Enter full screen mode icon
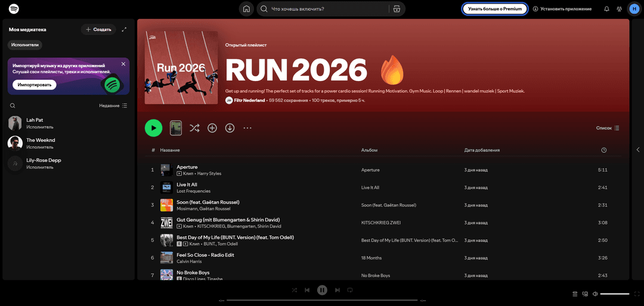This screenshot has width=644, height=306. [x=637, y=293]
